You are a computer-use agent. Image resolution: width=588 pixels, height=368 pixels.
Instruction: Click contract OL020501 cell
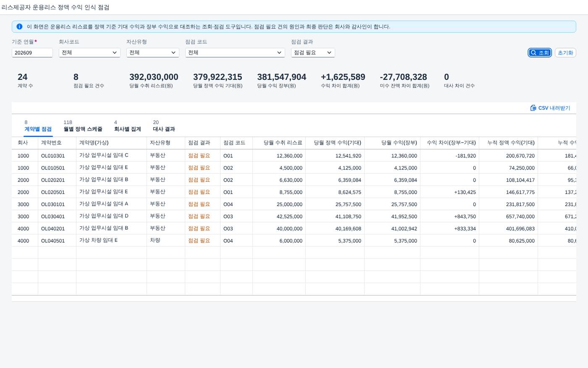(x=53, y=192)
